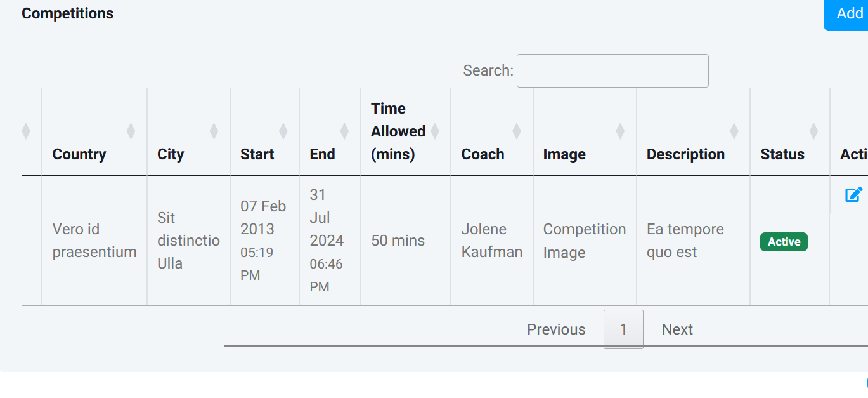Sort by Coach sort arrows
The width and height of the screenshot is (868, 398).
pyautogui.click(x=517, y=131)
